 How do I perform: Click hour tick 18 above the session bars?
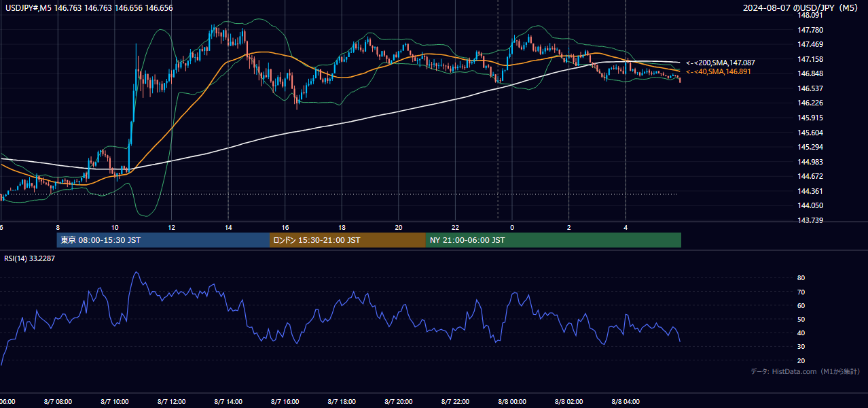click(342, 227)
